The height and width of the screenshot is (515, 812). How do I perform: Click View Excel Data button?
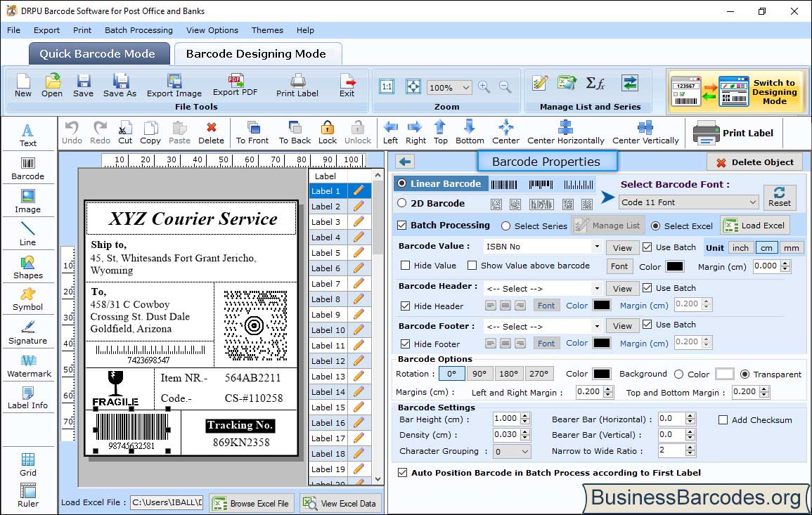[340, 503]
